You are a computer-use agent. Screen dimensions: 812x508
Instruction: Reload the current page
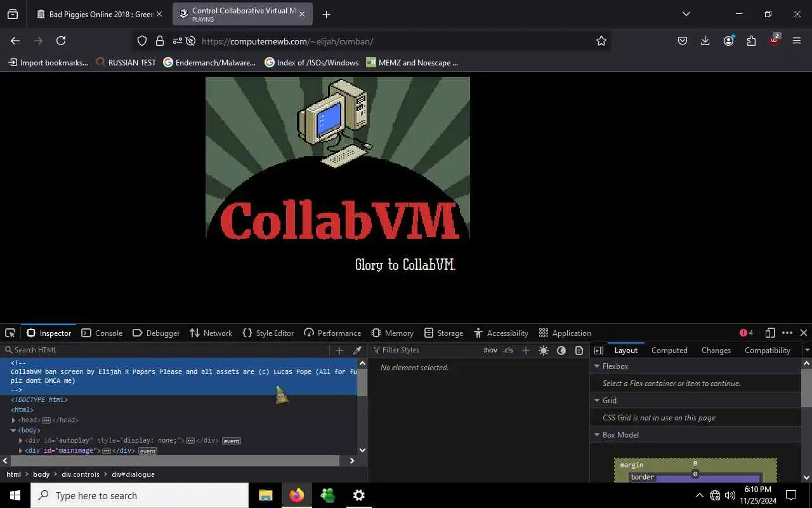pyautogui.click(x=61, y=41)
